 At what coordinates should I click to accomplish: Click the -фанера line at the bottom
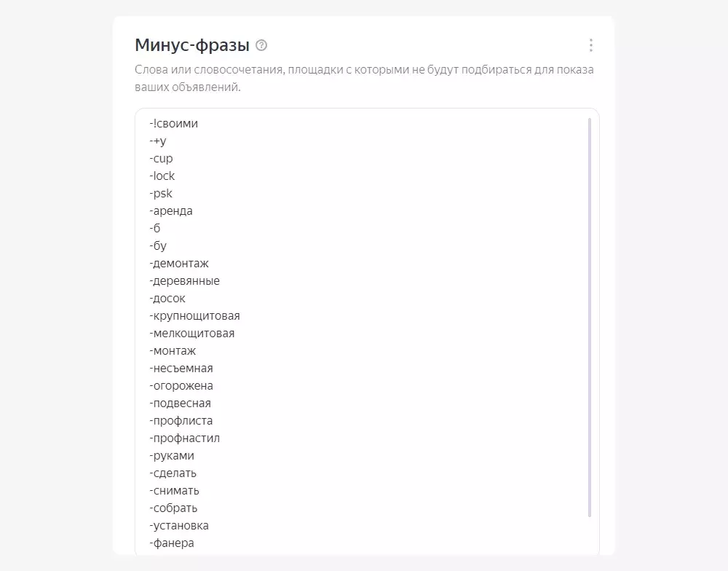(172, 543)
